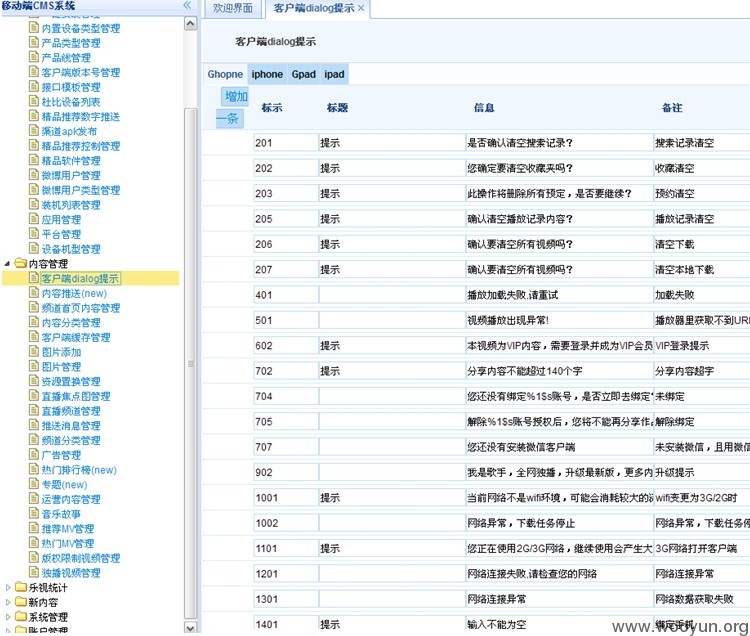
Task: Click the 新内容 folder icon
Action: click(20, 602)
